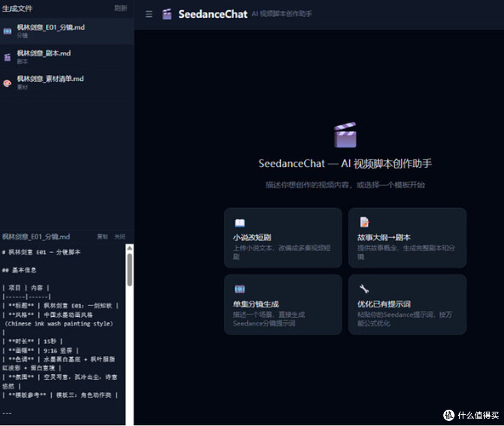Click the '**标题**' table row in the preview
This screenshot has height=426, width=504.
click(x=60, y=305)
